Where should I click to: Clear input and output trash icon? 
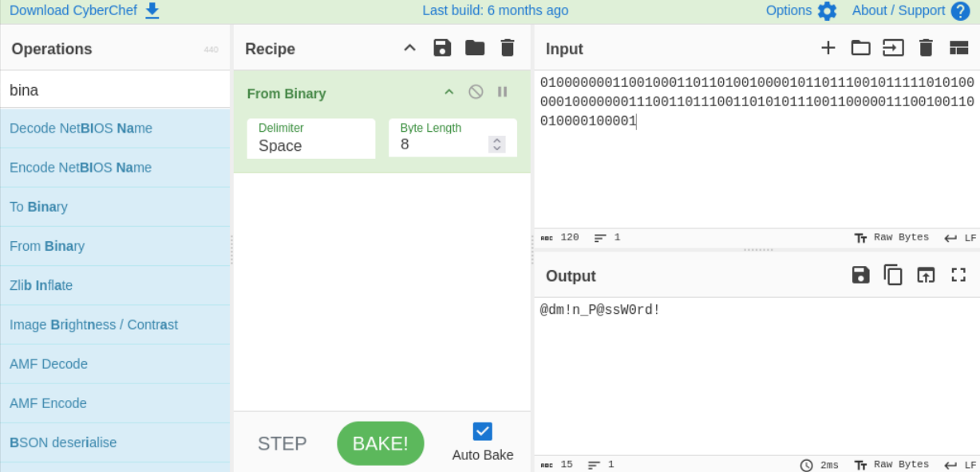click(x=926, y=48)
